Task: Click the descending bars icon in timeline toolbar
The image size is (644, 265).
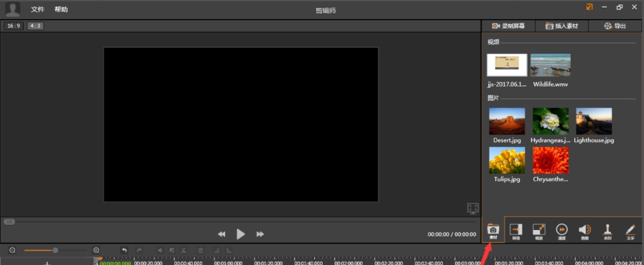Action: click(x=228, y=250)
